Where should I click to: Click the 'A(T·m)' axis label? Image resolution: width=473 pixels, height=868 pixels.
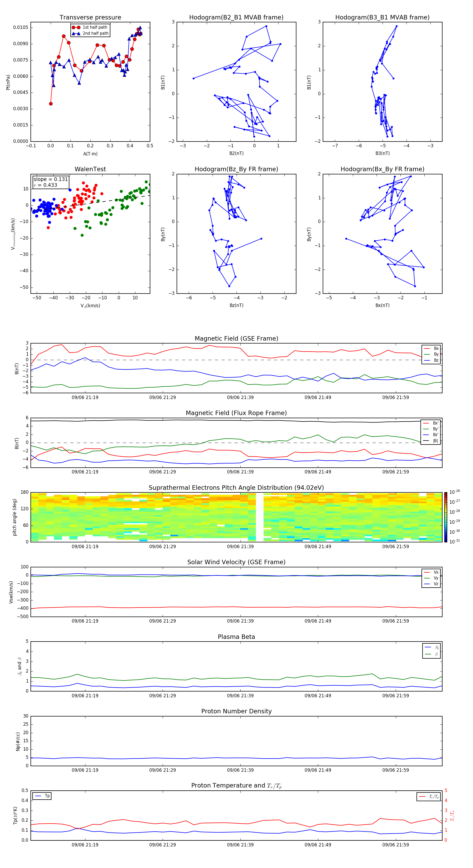(90, 154)
